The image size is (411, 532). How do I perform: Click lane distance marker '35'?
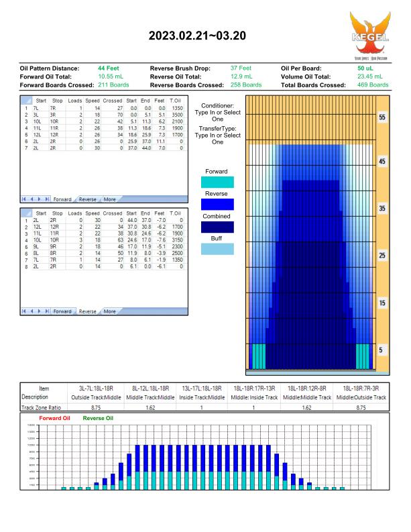point(382,209)
